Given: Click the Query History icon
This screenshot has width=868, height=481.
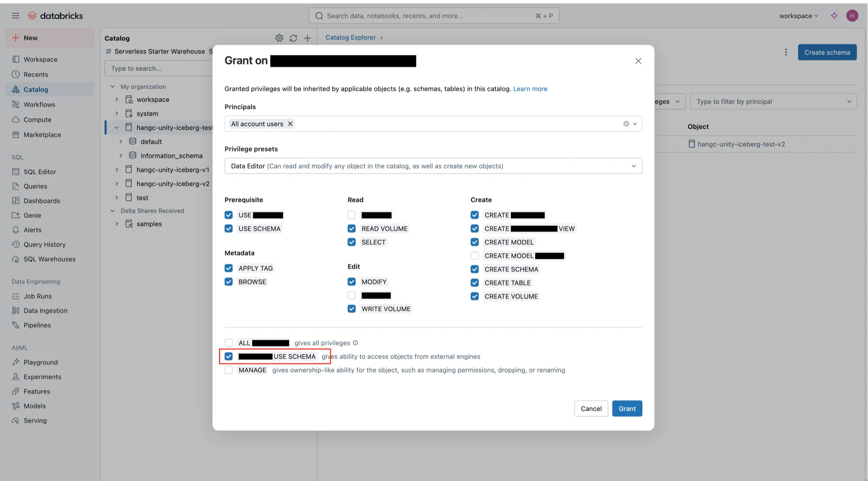Looking at the screenshot, I should coord(16,244).
